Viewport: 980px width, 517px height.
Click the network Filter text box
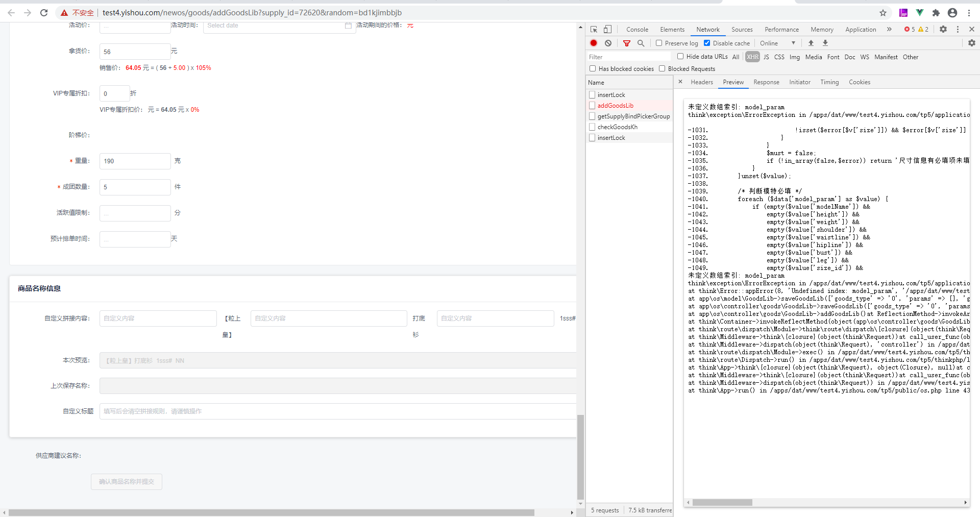[629, 57]
